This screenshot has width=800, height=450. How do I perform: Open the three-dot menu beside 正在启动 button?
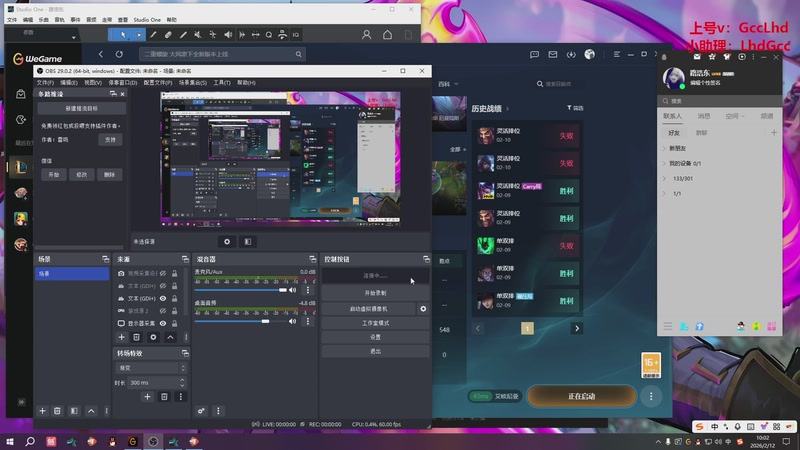pos(651,396)
